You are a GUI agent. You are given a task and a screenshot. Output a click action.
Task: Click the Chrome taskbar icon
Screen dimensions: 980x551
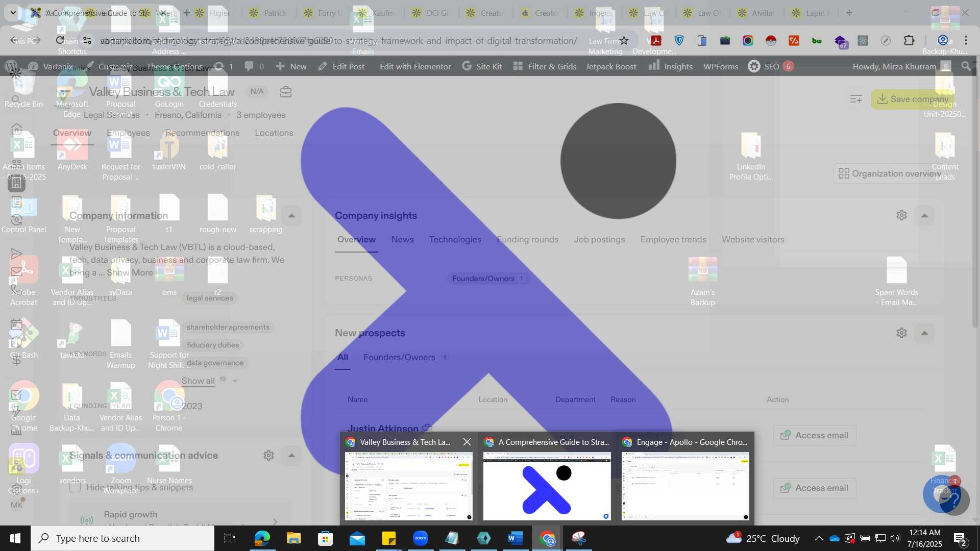[547, 538]
